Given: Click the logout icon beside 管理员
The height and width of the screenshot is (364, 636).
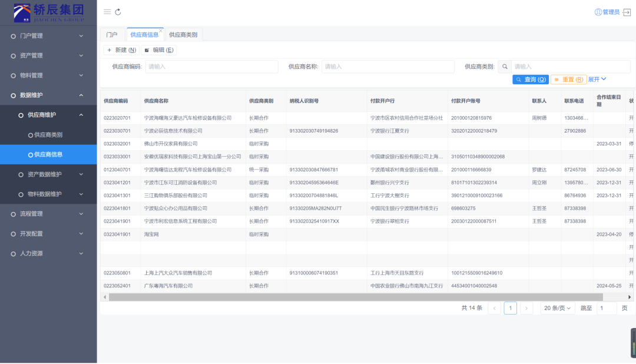Looking at the screenshot, I should [x=627, y=12].
